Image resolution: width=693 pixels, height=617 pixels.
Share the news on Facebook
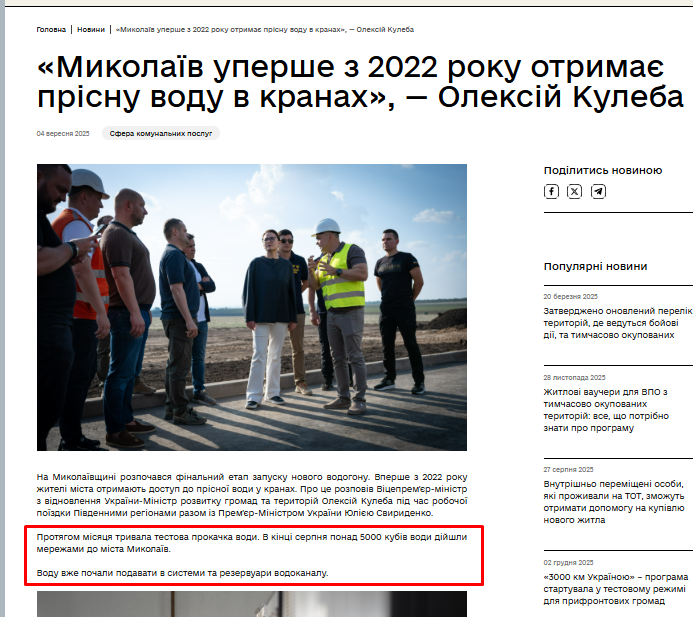pyautogui.click(x=551, y=191)
